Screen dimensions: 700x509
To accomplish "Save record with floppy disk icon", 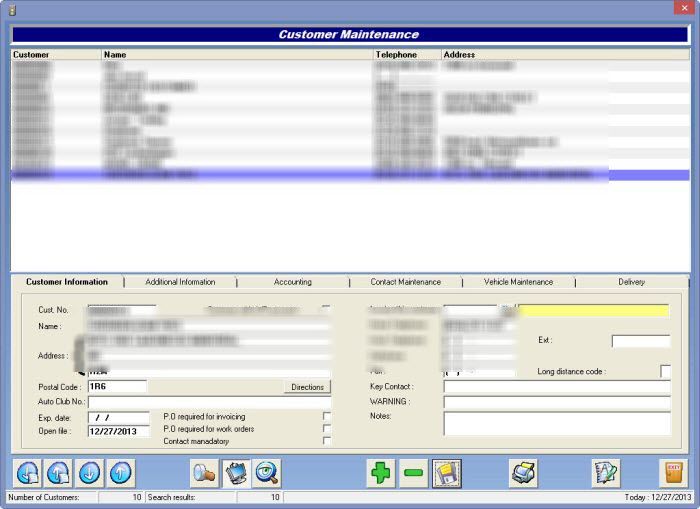I will pyautogui.click(x=447, y=473).
